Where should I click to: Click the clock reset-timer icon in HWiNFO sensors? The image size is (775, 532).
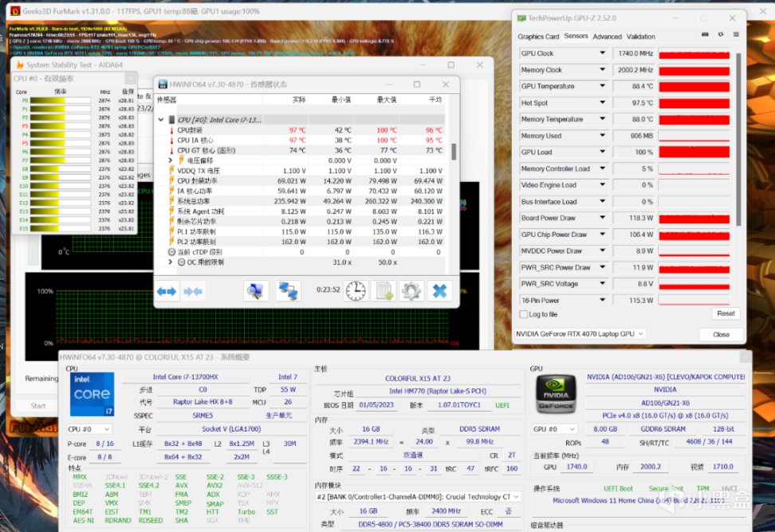[356, 290]
